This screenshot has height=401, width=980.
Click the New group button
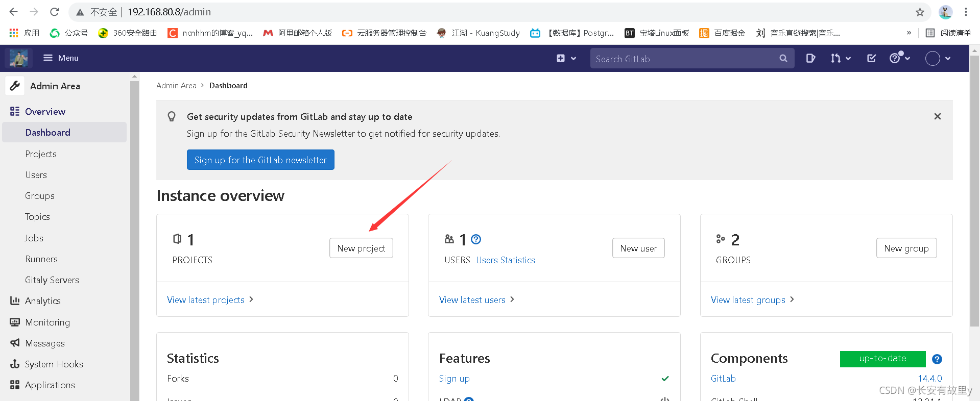click(x=906, y=248)
